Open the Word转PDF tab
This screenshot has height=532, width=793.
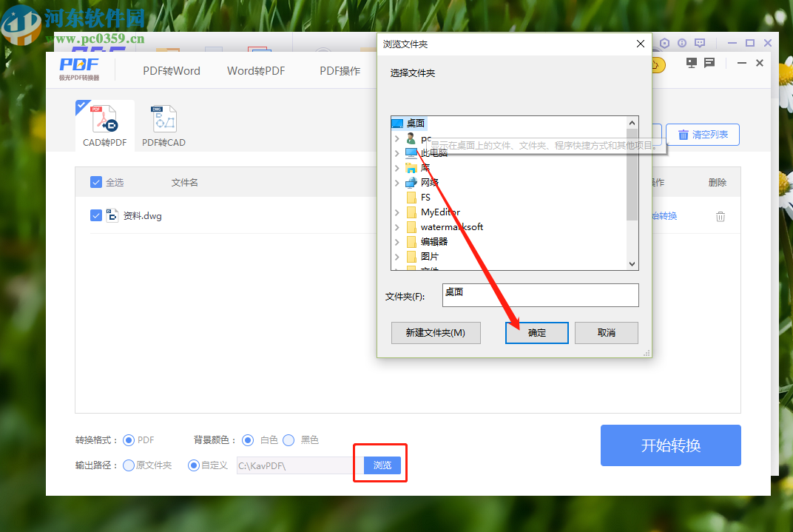pyautogui.click(x=256, y=71)
